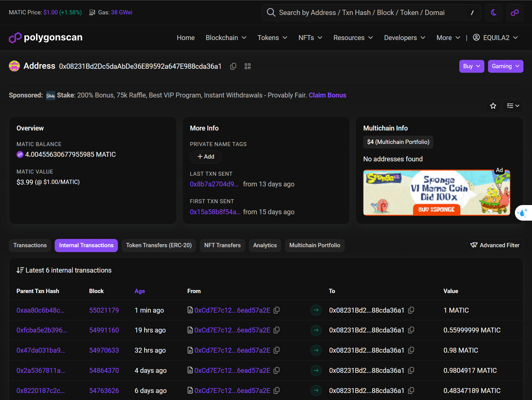Copy To address in the 1 MATIC row
Image resolution: width=532 pixels, height=400 pixels.
point(411,310)
